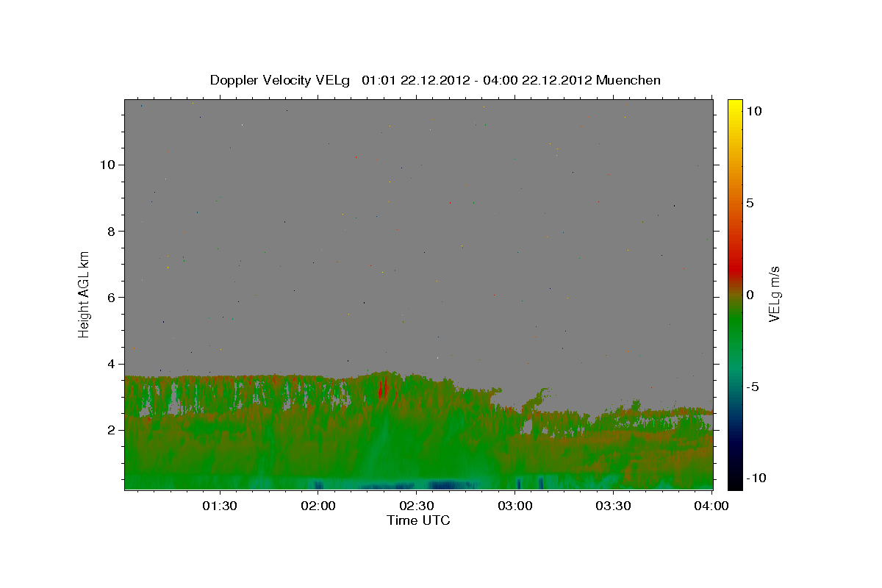Click the 02:00 time tick label
The image size is (882, 588).
[x=318, y=506]
